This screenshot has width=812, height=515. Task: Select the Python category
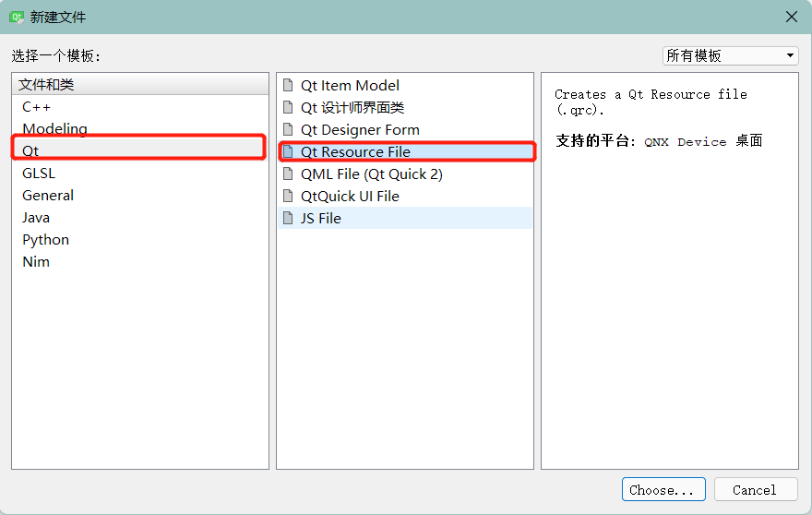click(140, 240)
